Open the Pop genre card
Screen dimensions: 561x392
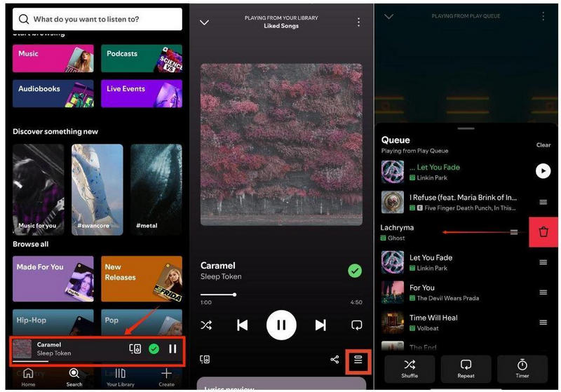(142, 323)
